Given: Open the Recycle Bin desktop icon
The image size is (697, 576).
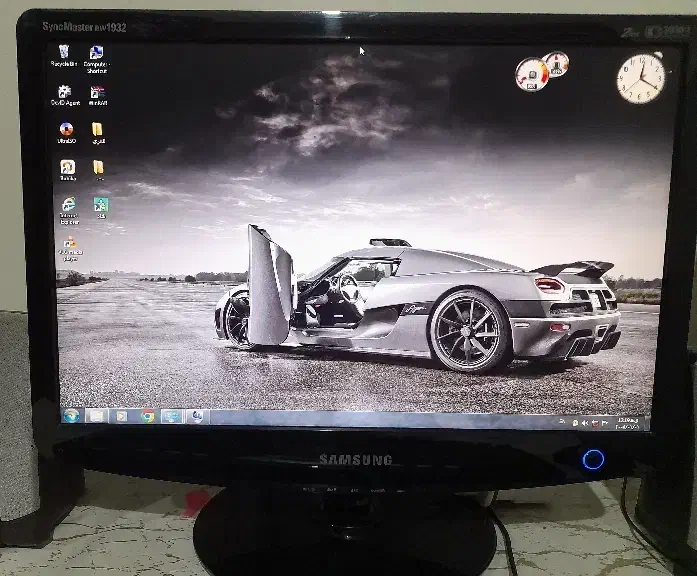Looking at the screenshot, I should tap(64, 54).
